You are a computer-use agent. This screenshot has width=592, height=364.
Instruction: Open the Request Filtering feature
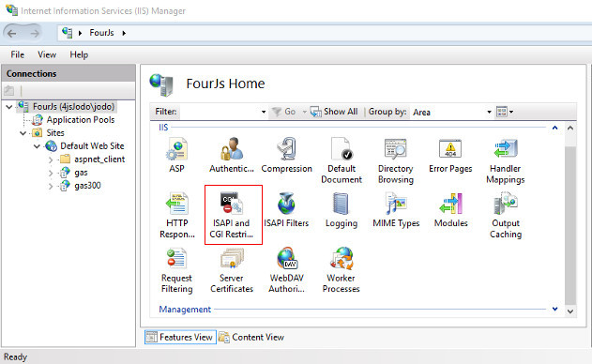tap(176, 270)
